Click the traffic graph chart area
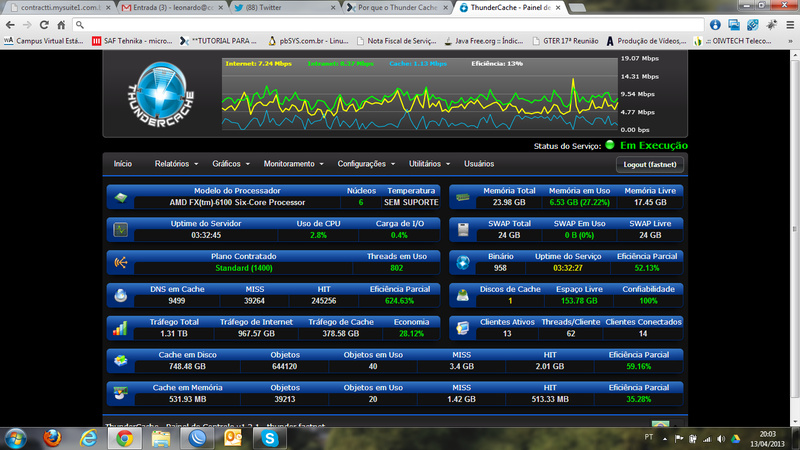This screenshot has height=450, width=800. pyautogui.click(x=419, y=93)
